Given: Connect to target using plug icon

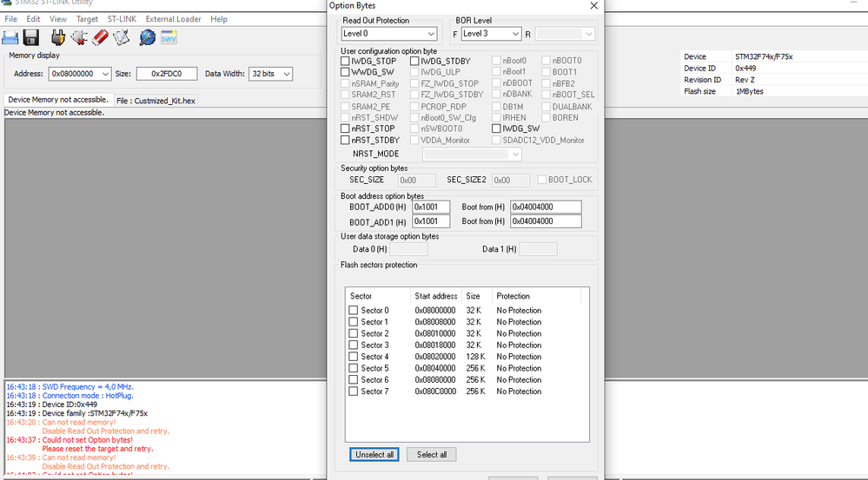Looking at the screenshot, I should [x=57, y=37].
